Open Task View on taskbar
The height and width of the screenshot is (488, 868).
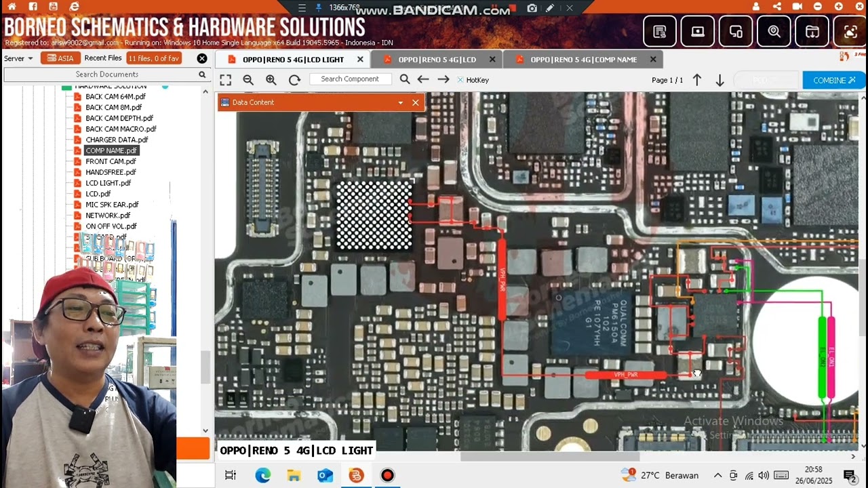click(231, 475)
